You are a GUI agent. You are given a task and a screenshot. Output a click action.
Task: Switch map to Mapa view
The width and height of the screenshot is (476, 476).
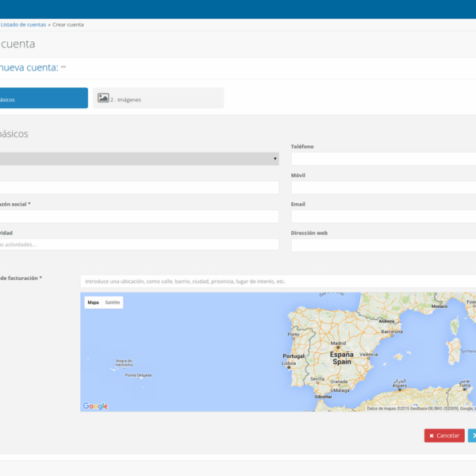pyautogui.click(x=93, y=302)
